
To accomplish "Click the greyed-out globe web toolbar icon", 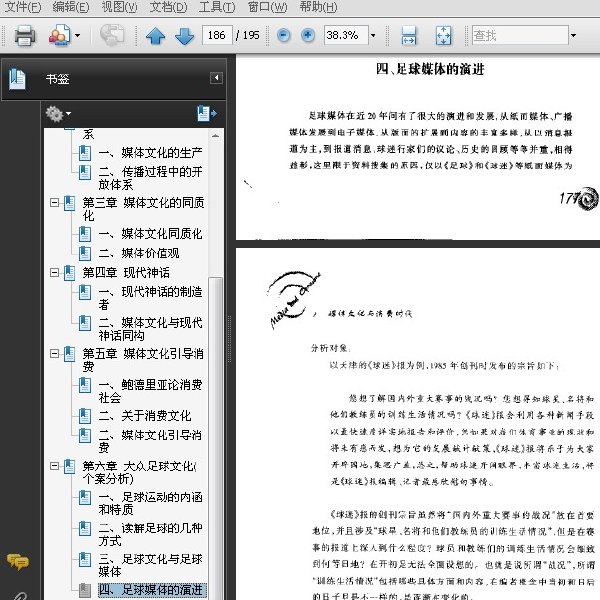I will 112,36.
